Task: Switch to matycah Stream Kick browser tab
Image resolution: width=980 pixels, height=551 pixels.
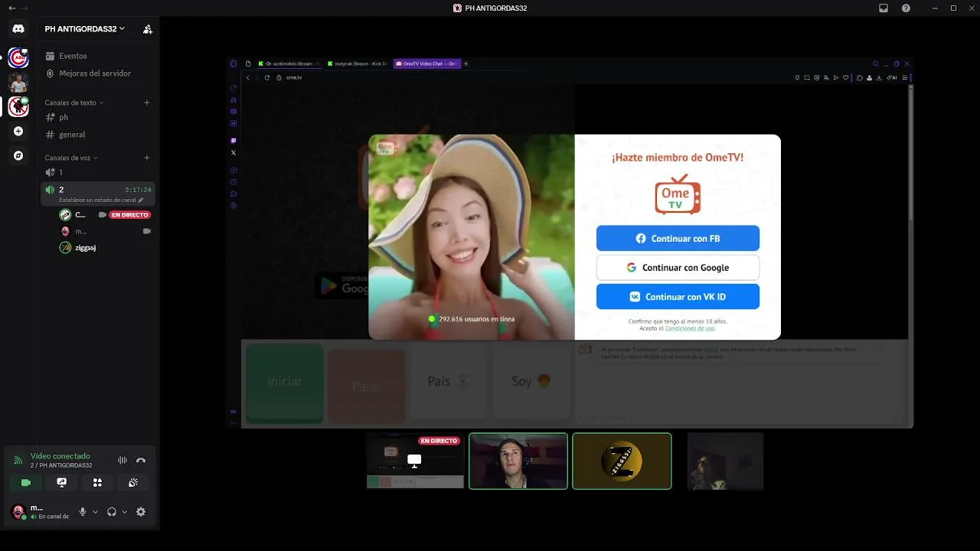Action: [x=356, y=64]
